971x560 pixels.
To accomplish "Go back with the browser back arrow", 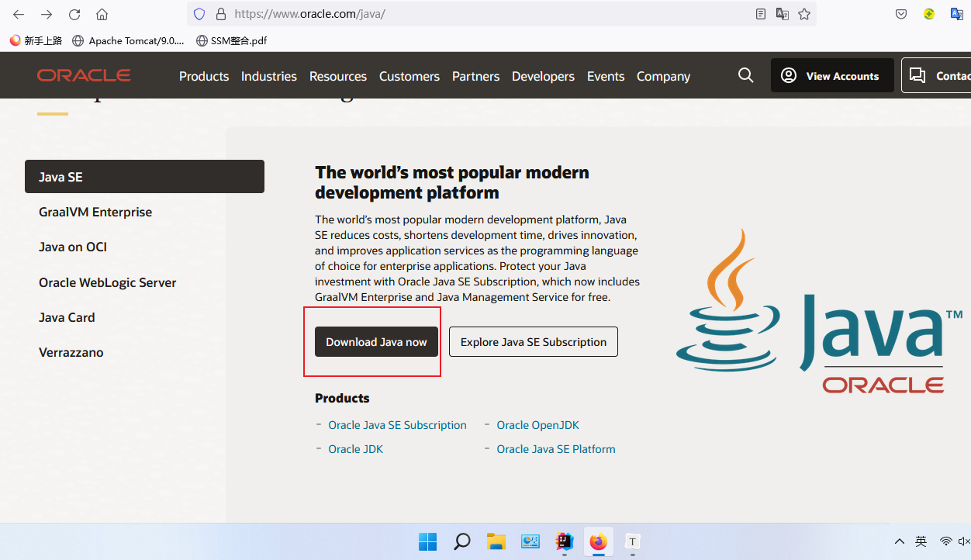I will (x=19, y=14).
